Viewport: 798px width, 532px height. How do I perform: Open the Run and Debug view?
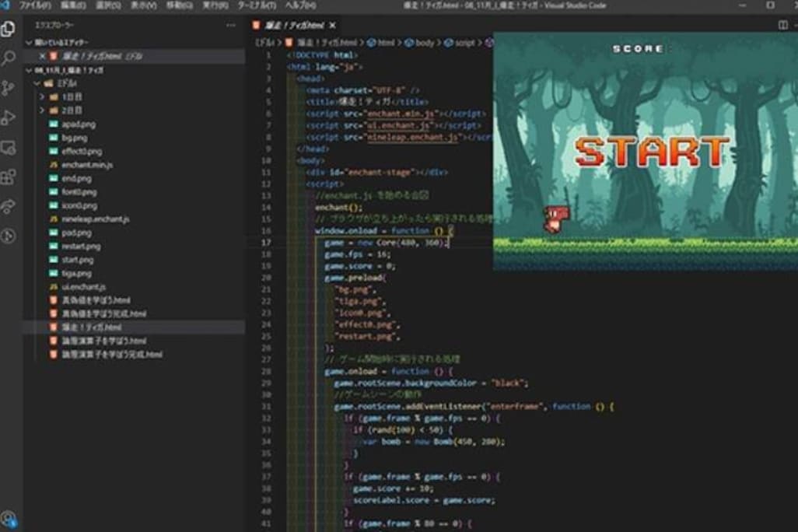click(9, 117)
